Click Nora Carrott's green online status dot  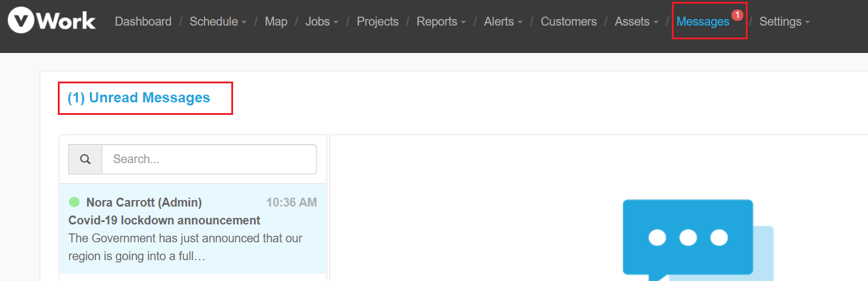[x=75, y=202]
